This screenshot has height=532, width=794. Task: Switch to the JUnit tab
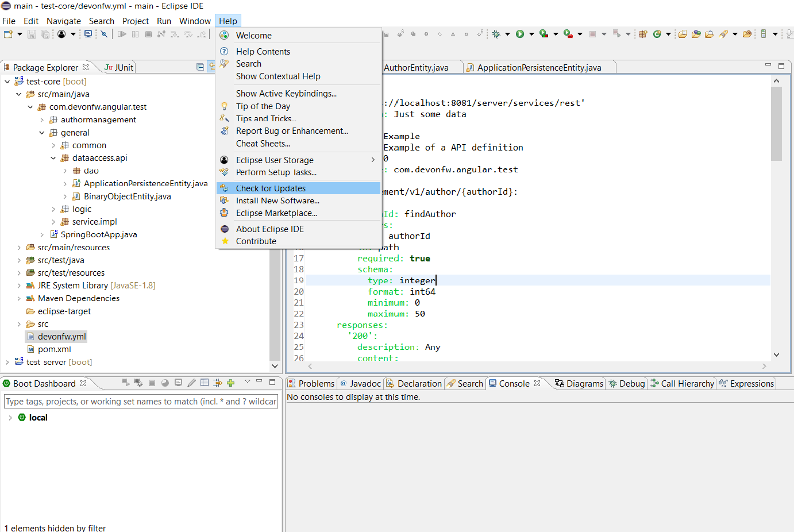[119, 67]
